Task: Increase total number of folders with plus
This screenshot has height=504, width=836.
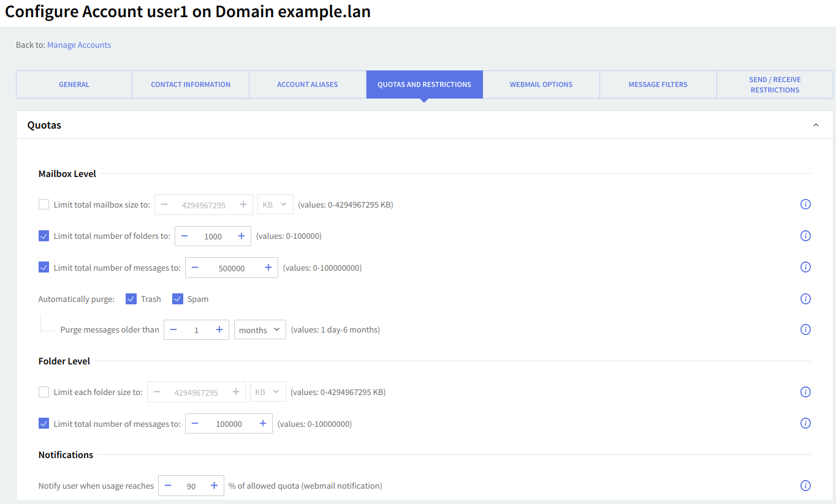Action: click(x=241, y=236)
